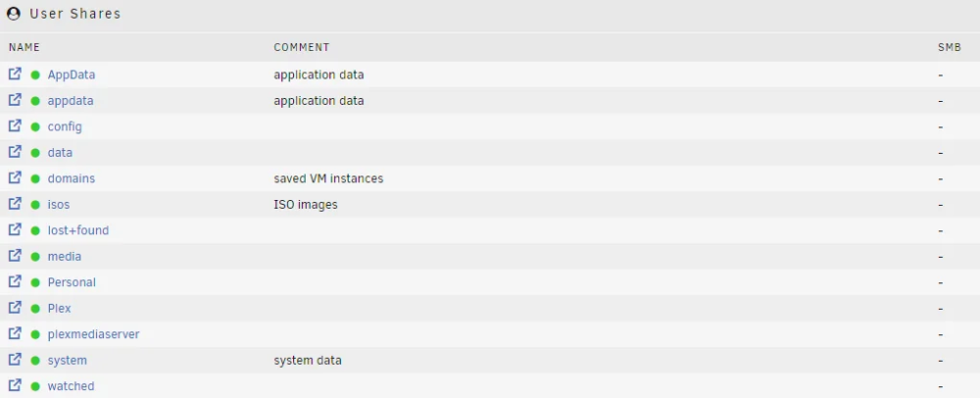Click the user icon beside User Shares
This screenshot has width=980, height=398.
coord(14,14)
